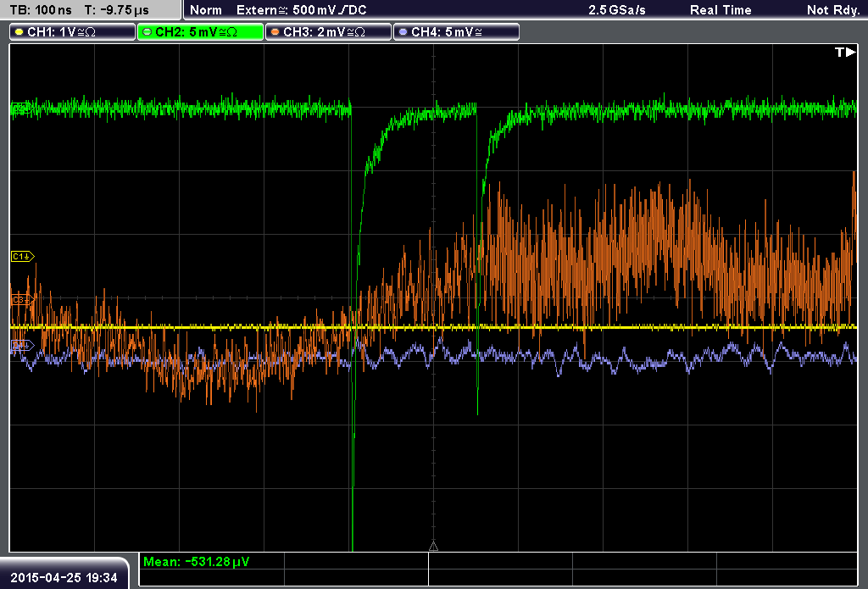Click the C3 orange ground level marker
The width and height of the screenshot is (868, 589).
(x=23, y=300)
